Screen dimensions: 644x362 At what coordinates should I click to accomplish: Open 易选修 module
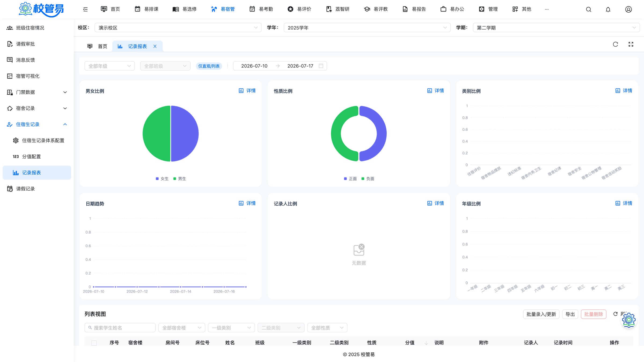185,9
